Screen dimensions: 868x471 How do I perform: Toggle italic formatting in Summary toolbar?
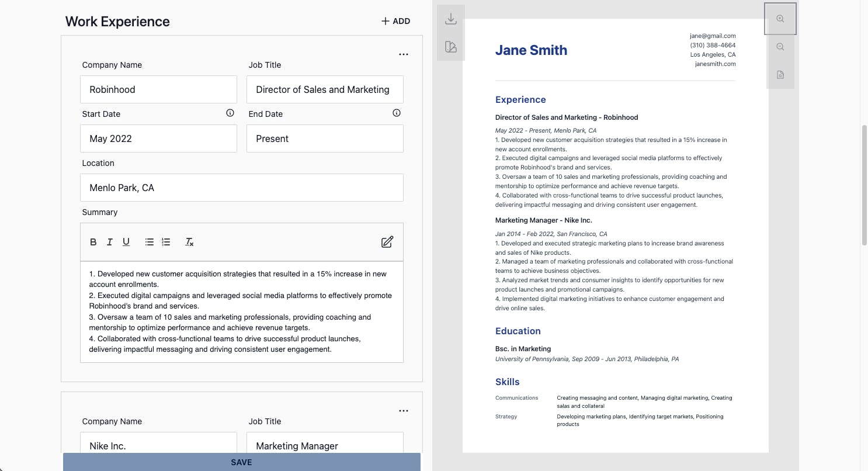[x=109, y=242]
